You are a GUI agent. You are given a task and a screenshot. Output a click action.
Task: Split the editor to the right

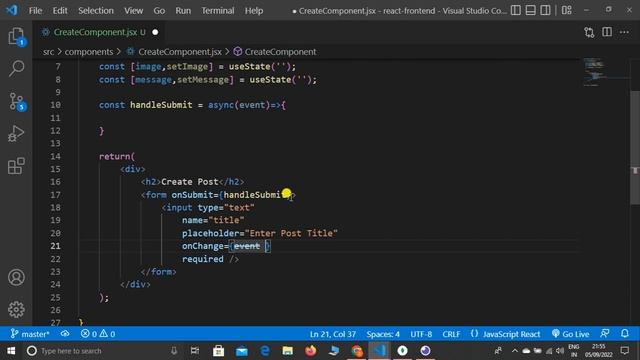pyautogui.click(x=607, y=32)
